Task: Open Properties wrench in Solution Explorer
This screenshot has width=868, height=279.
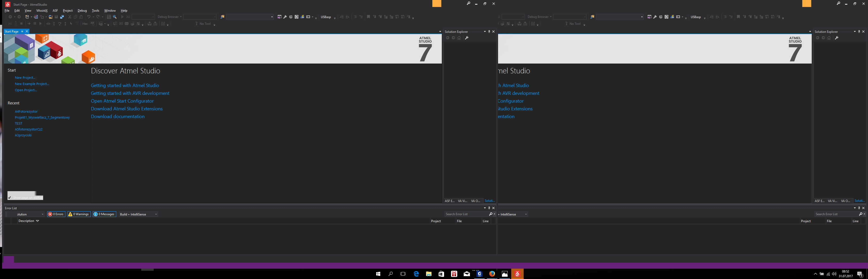Action: [467, 38]
